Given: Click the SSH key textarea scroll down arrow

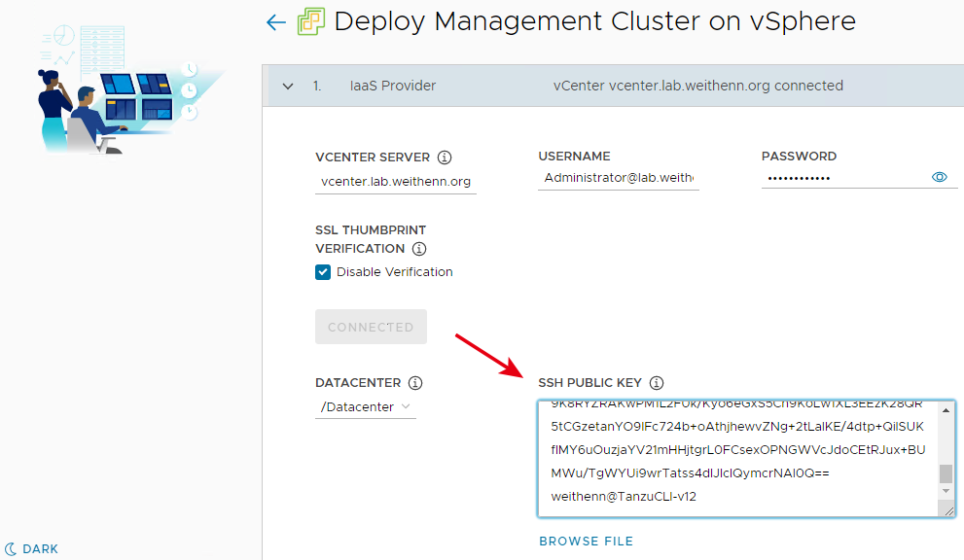Looking at the screenshot, I should [x=946, y=491].
